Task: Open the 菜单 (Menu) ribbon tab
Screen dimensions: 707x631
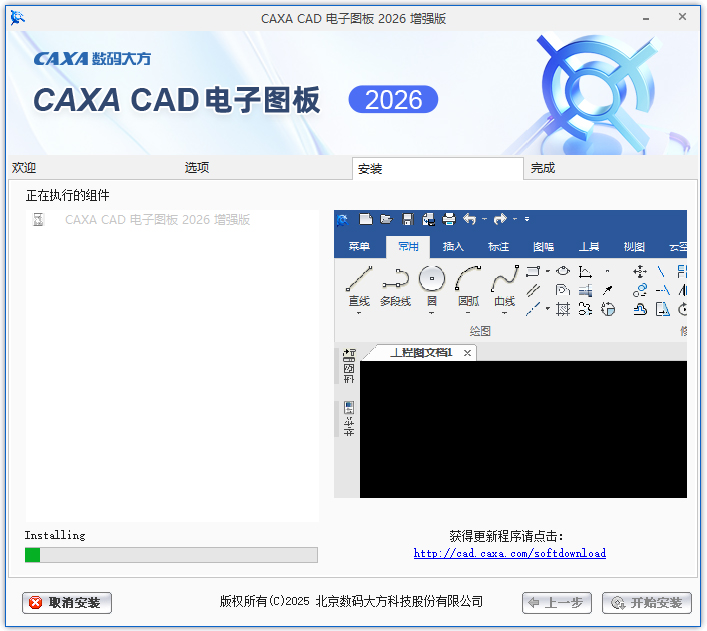Action: 359,247
